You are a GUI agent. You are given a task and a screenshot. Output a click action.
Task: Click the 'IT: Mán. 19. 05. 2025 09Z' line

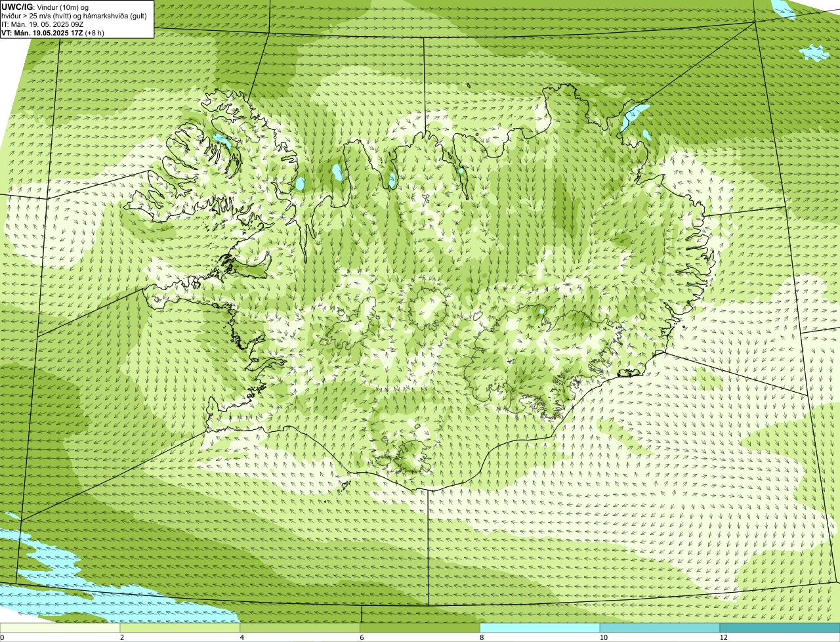[42, 24]
